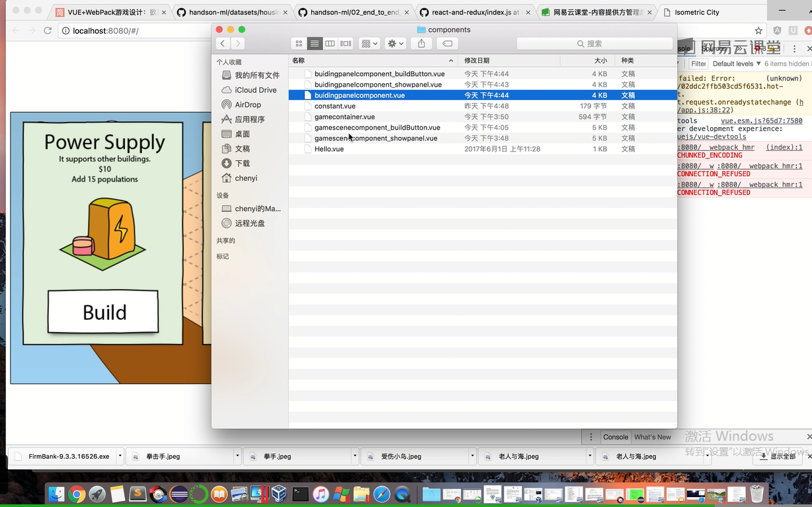This screenshot has height=507, width=812.
Task: Open iCloud Drive in Finder sidebar
Action: 251,90
